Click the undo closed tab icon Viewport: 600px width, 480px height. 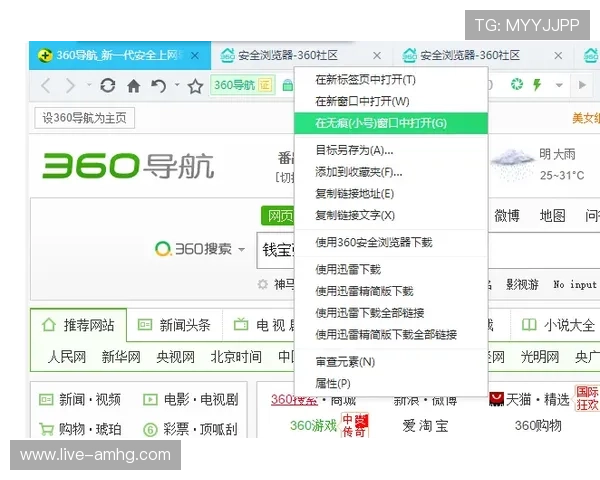click(158, 86)
